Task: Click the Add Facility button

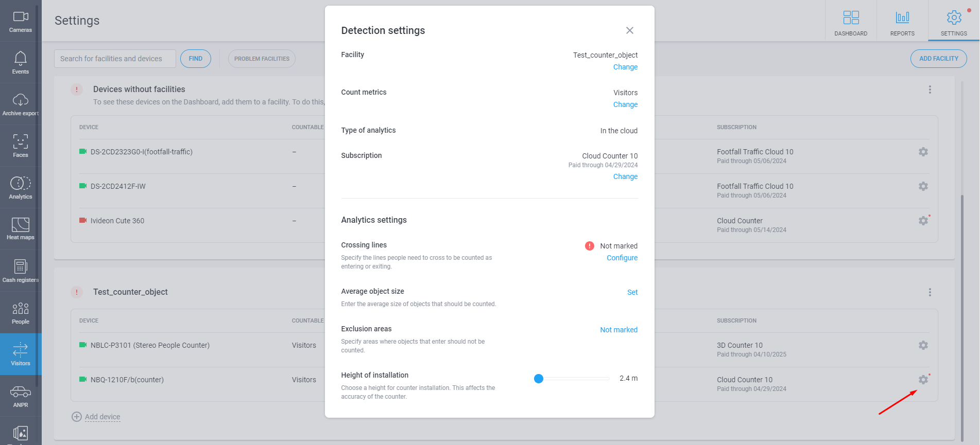Action: (x=939, y=59)
